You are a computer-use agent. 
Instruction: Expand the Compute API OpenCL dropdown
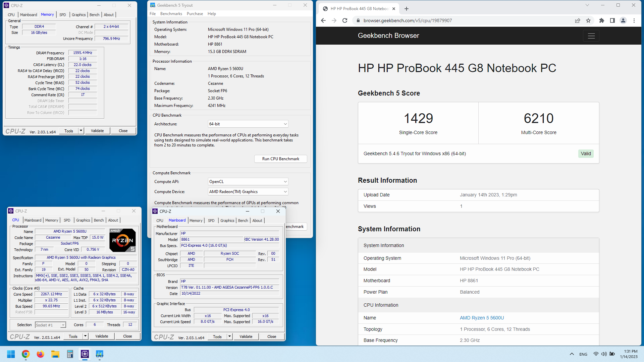point(248,182)
